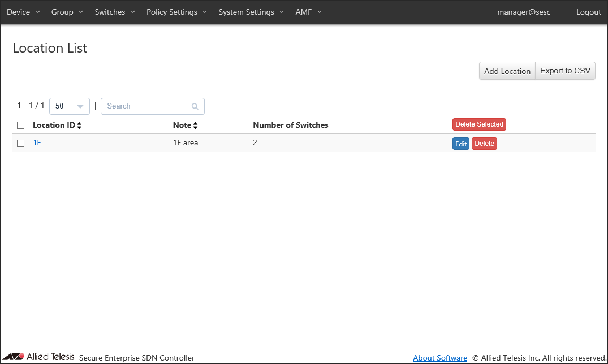The width and height of the screenshot is (608, 364).
Task: Delete the 1F location row
Action: pos(484,144)
